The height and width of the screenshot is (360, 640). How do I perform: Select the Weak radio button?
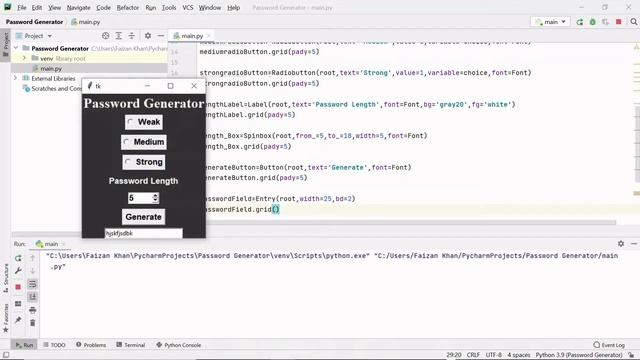(144, 122)
